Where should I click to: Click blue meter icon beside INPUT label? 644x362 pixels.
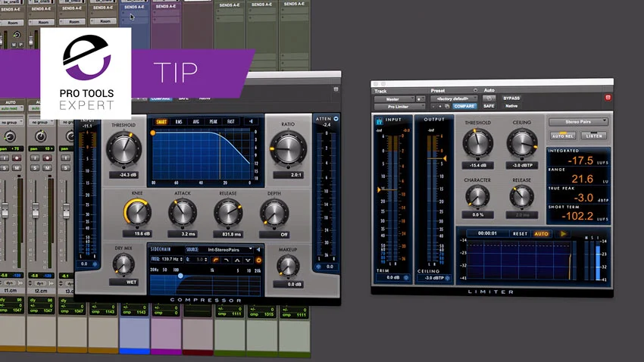pos(379,121)
